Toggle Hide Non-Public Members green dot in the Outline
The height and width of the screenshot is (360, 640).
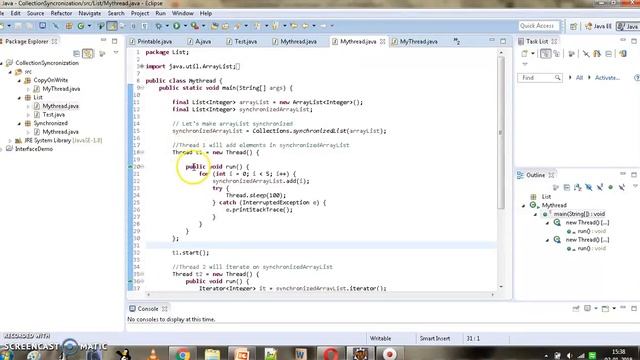click(x=611, y=187)
